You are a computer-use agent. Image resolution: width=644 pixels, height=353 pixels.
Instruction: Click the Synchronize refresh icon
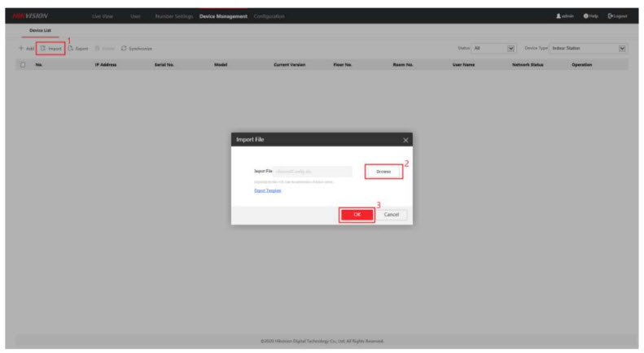(x=122, y=48)
